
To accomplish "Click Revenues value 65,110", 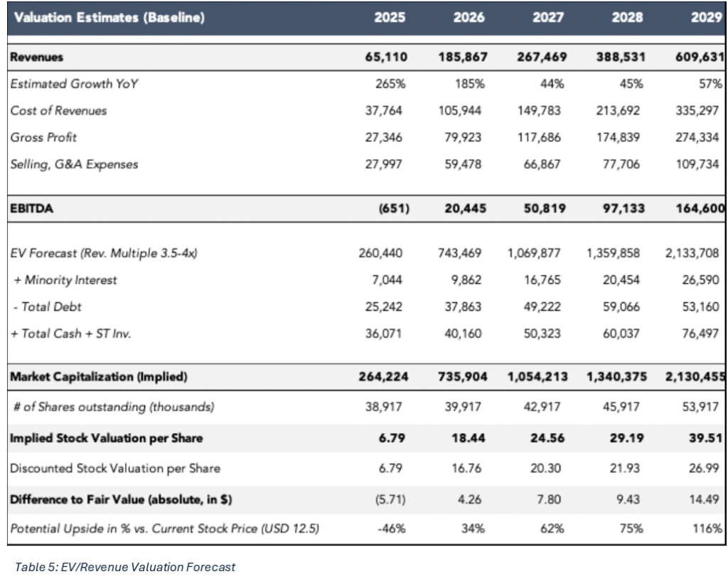I will coord(386,57).
